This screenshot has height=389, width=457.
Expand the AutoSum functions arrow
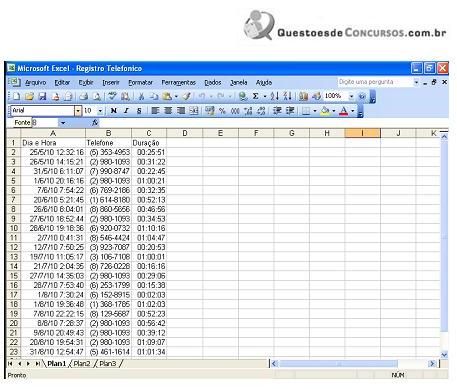pos(265,96)
